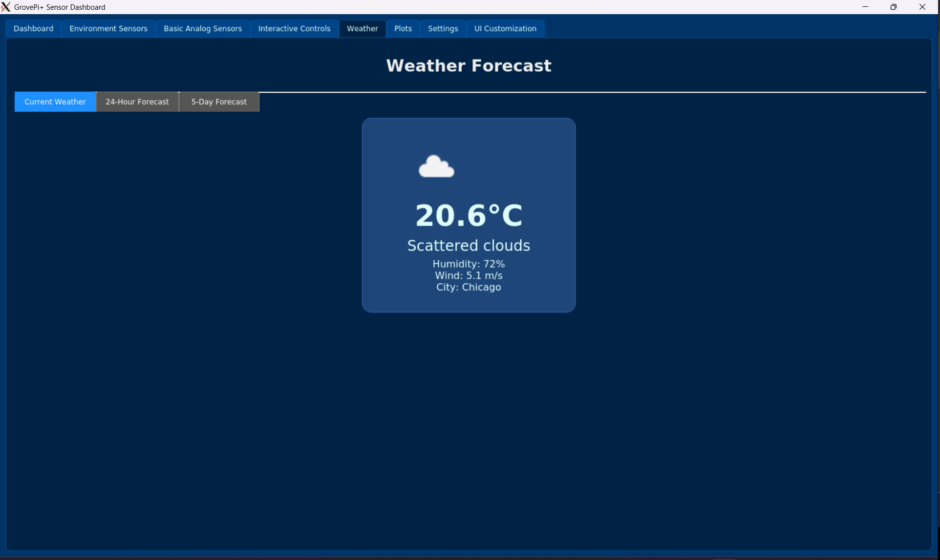Select Current Weather sub-tab

(55, 102)
